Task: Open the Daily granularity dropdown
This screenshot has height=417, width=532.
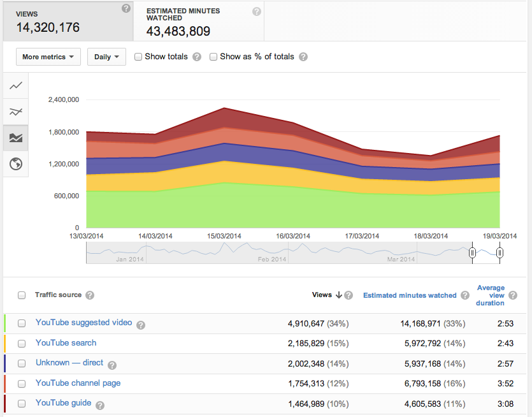Action: point(106,57)
